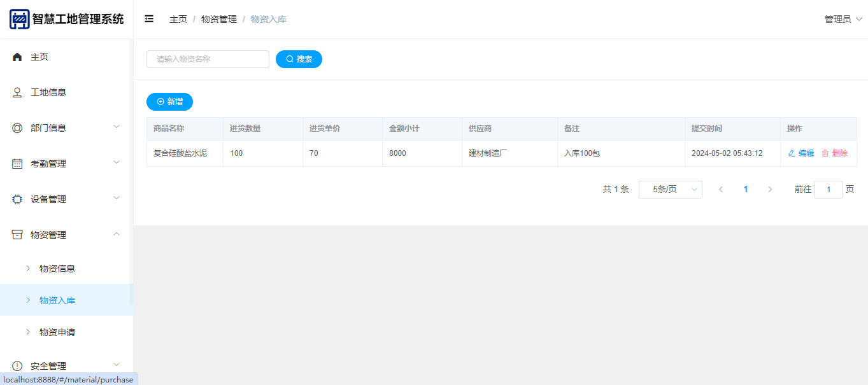
Task: Click the 设备管理 chip icon
Action: click(17, 199)
